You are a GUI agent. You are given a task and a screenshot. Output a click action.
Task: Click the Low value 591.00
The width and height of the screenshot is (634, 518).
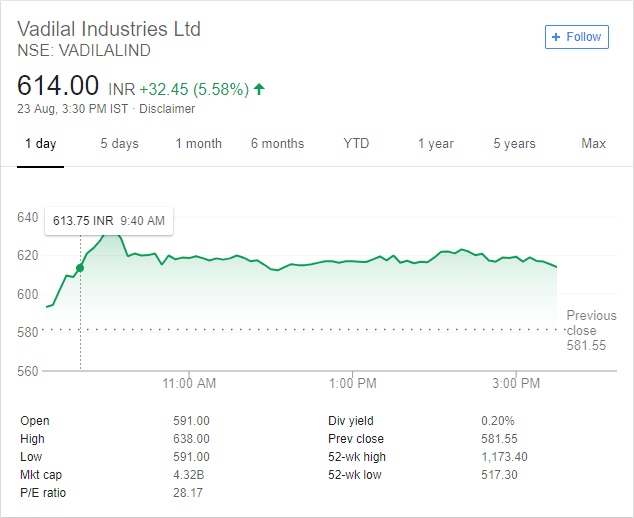point(191,457)
